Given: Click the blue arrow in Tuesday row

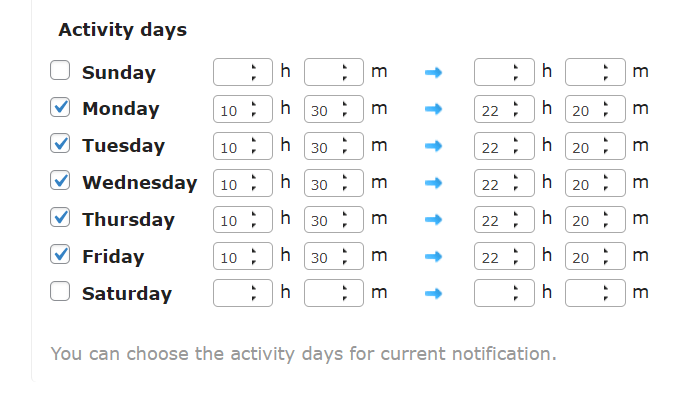Looking at the screenshot, I should tap(433, 146).
